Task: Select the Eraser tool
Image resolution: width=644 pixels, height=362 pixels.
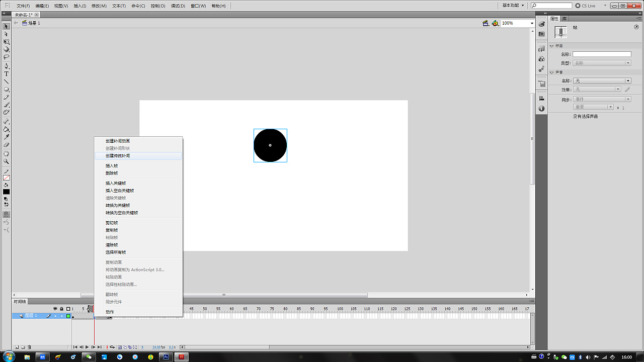Action: (x=7, y=145)
